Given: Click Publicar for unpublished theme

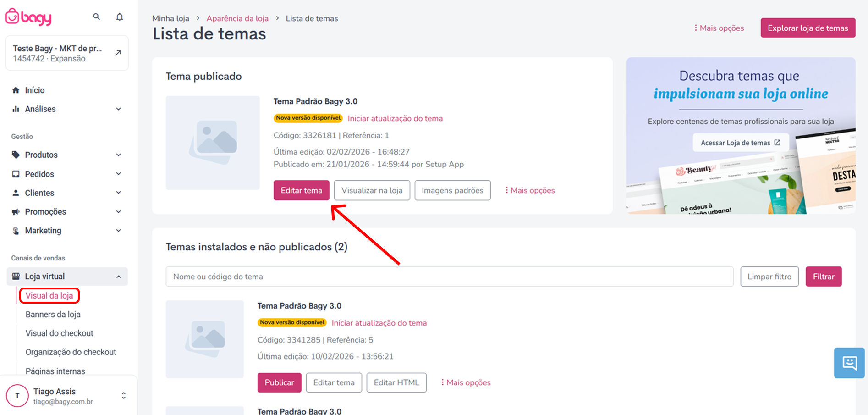Looking at the screenshot, I should tap(280, 382).
